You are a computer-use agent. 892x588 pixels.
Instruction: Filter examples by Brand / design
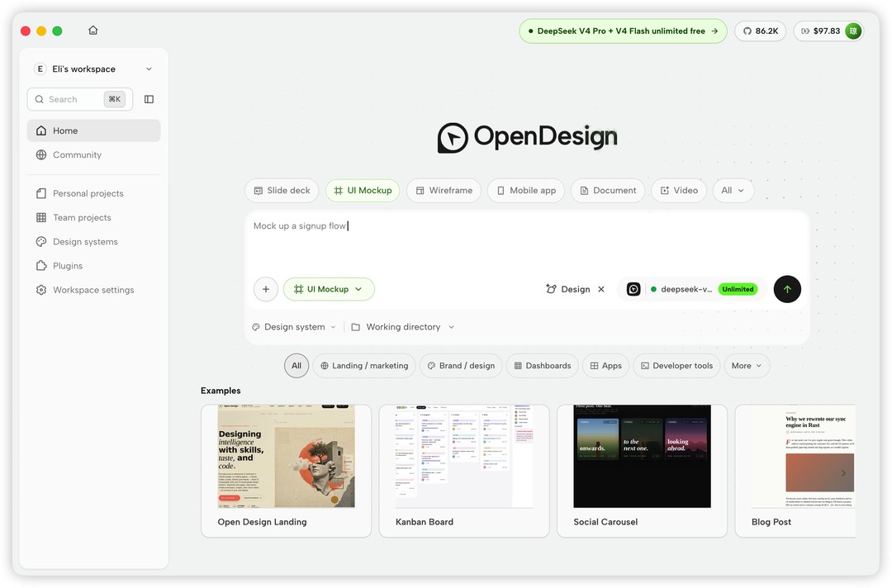pyautogui.click(x=461, y=366)
